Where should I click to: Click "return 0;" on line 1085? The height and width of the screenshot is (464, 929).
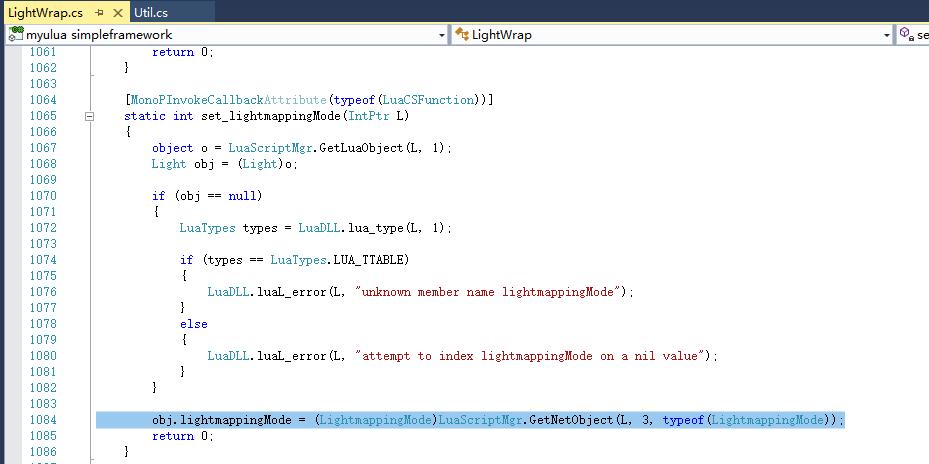tap(182, 436)
